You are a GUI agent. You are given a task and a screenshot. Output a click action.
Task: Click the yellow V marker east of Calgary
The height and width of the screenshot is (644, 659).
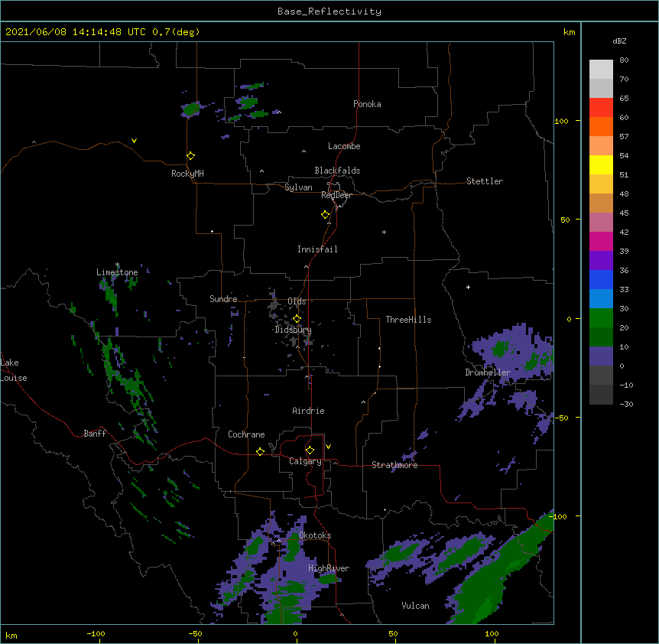[x=328, y=447]
